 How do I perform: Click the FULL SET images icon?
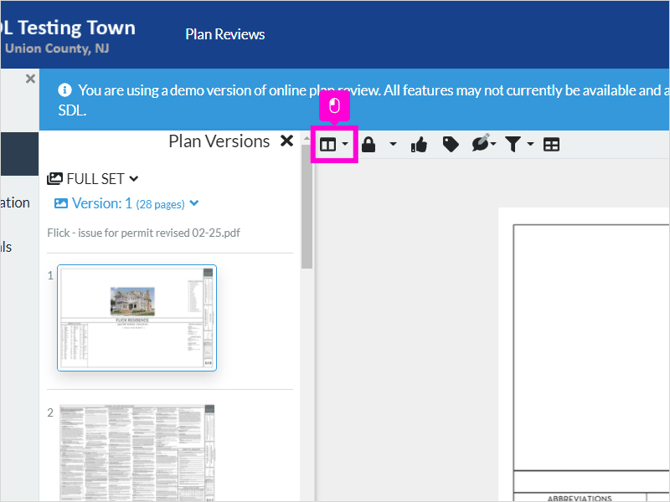tap(55, 179)
